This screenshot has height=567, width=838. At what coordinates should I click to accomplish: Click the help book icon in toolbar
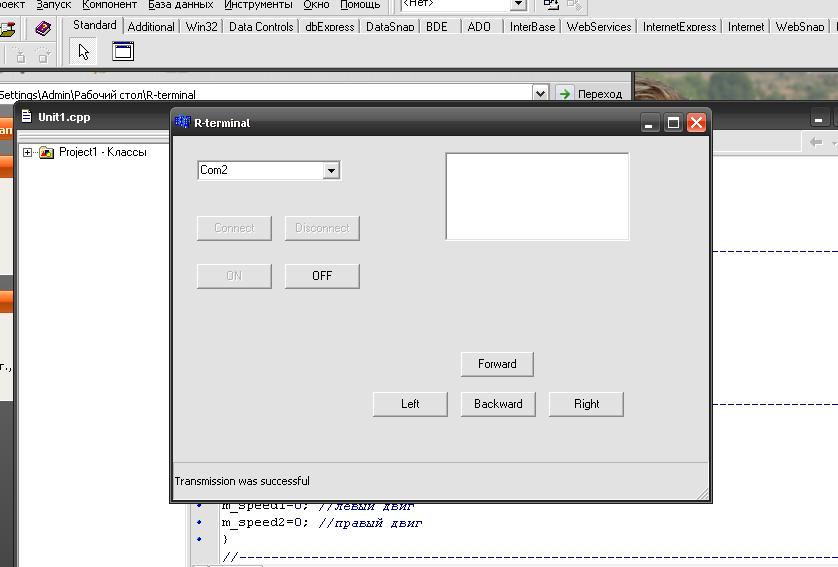point(43,29)
